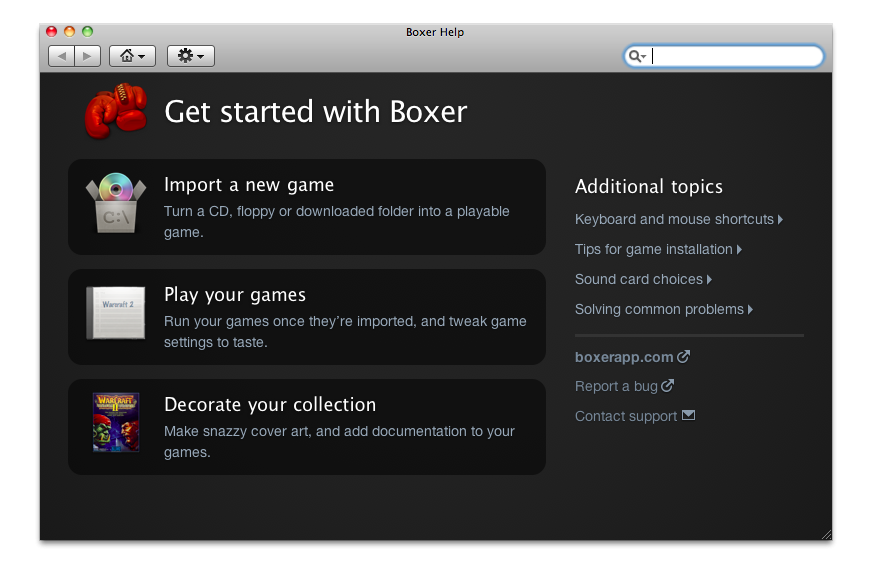Open the Decorate your collection topic
The height and width of the screenshot is (572, 872).
(270, 405)
